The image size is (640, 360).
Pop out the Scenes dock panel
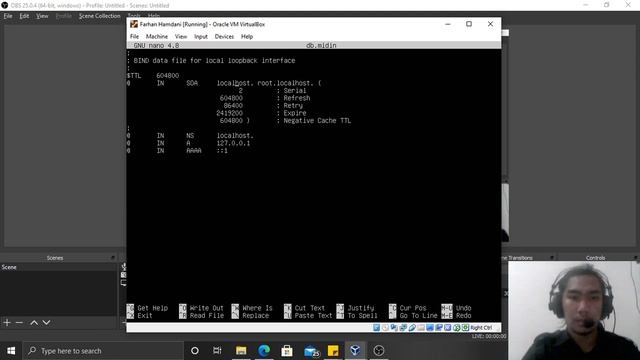coord(113,258)
